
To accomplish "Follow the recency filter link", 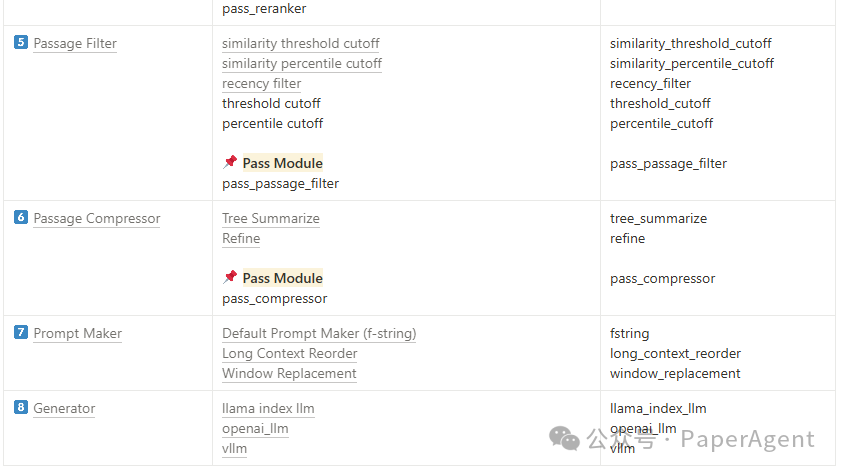I will [262, 84].
